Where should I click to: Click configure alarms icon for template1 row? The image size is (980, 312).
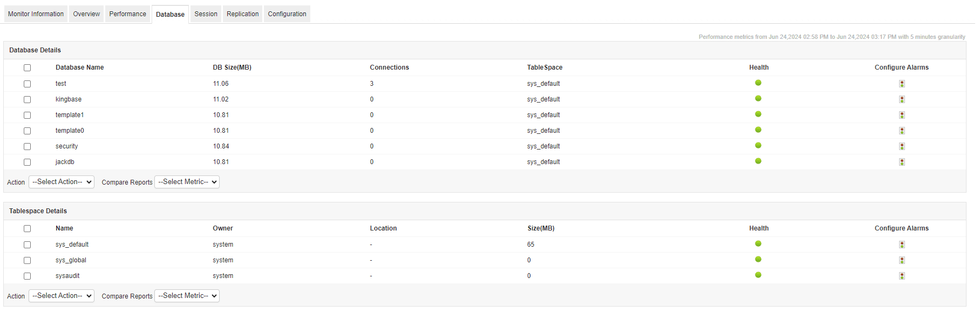[x=902, y=115]
